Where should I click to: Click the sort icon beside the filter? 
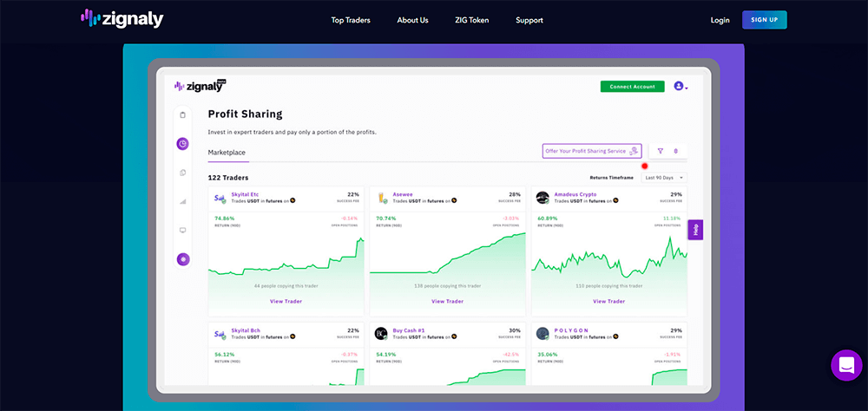tap(676, 151)
